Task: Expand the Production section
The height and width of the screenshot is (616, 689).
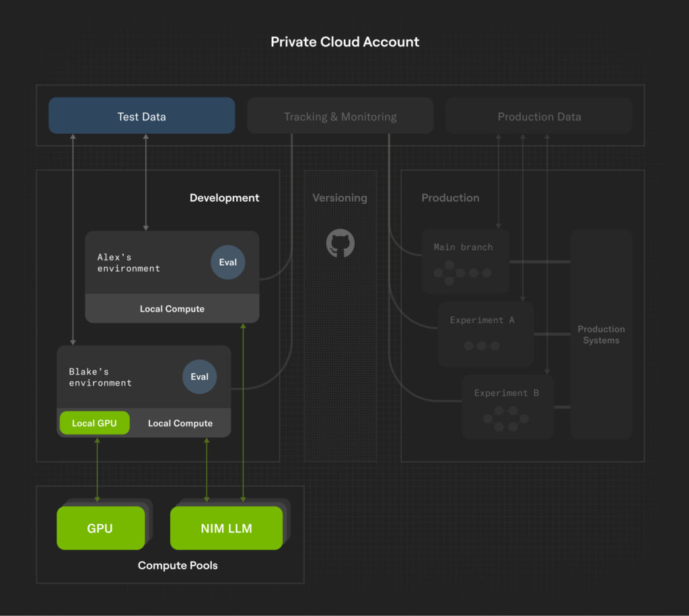Action: (450, 198)
